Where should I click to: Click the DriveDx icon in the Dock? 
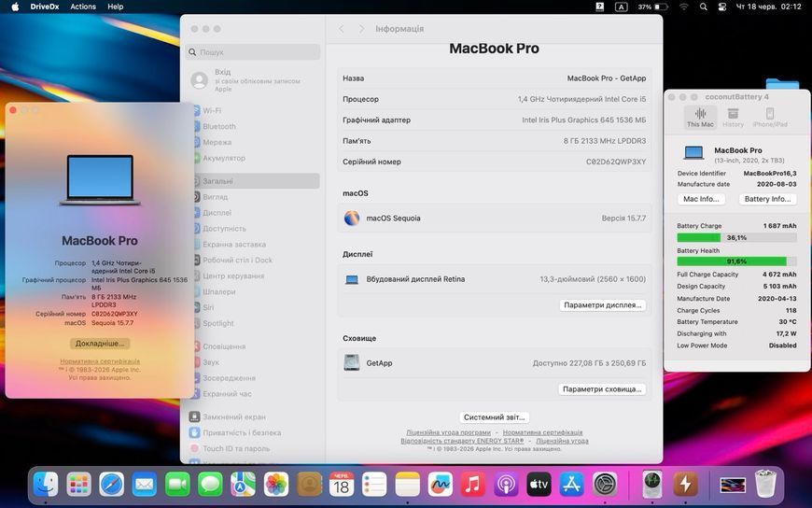[x=652, y=485]
